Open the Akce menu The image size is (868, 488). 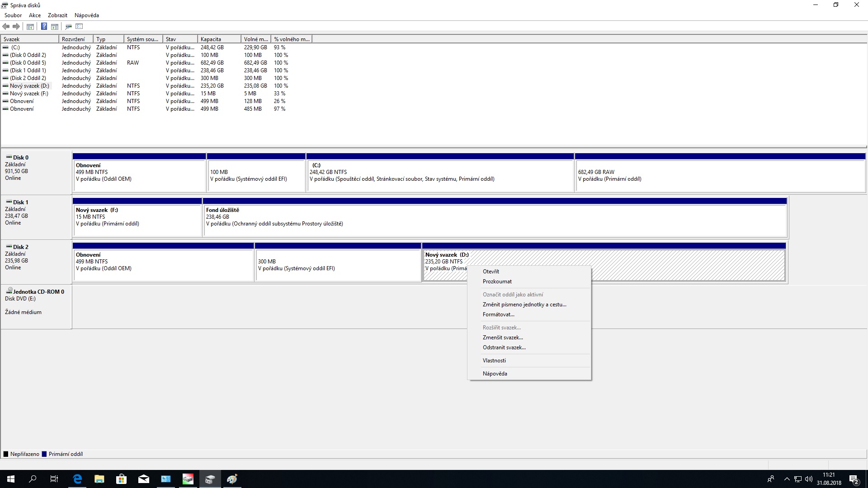pyautogui.click(x=35, y=15)
